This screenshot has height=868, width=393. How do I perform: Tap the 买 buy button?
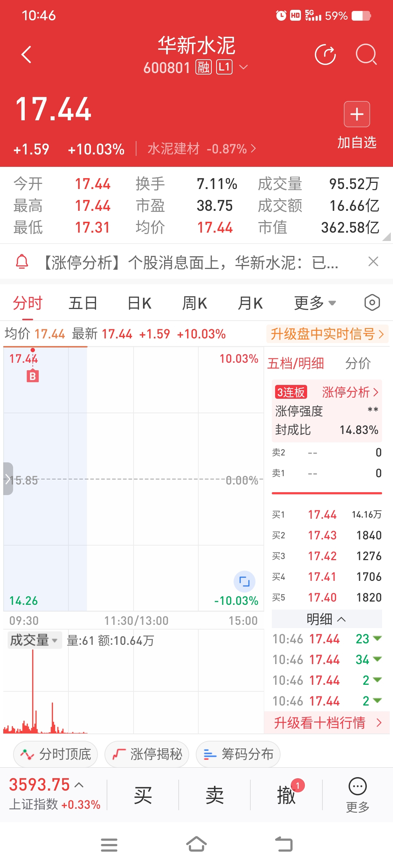pos(143,795)
